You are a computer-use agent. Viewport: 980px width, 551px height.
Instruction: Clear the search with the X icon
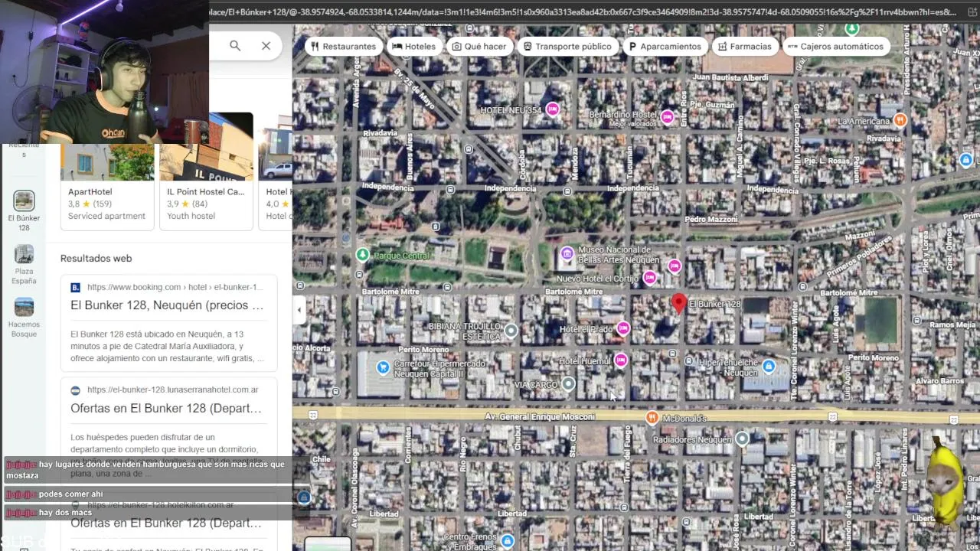pos(266,46)
